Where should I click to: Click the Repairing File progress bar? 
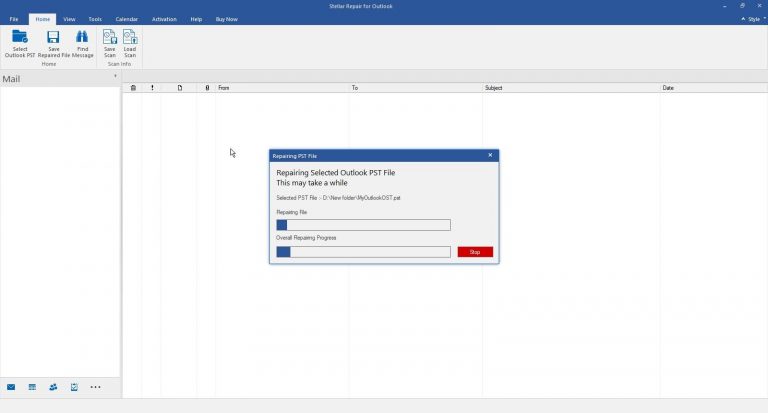363,225
